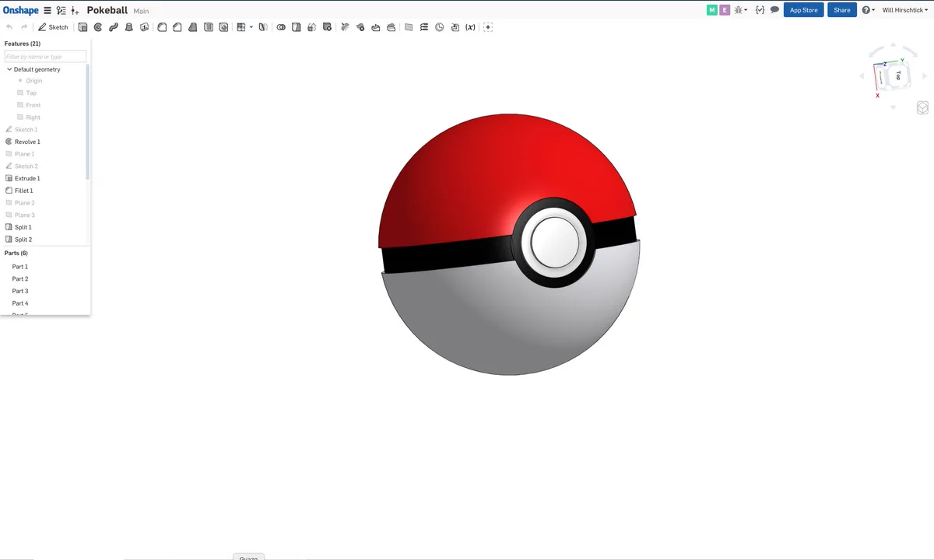Click the filter by name field
Image resolution: width=934 pixels, height=560 pixels.
(45, 57)
